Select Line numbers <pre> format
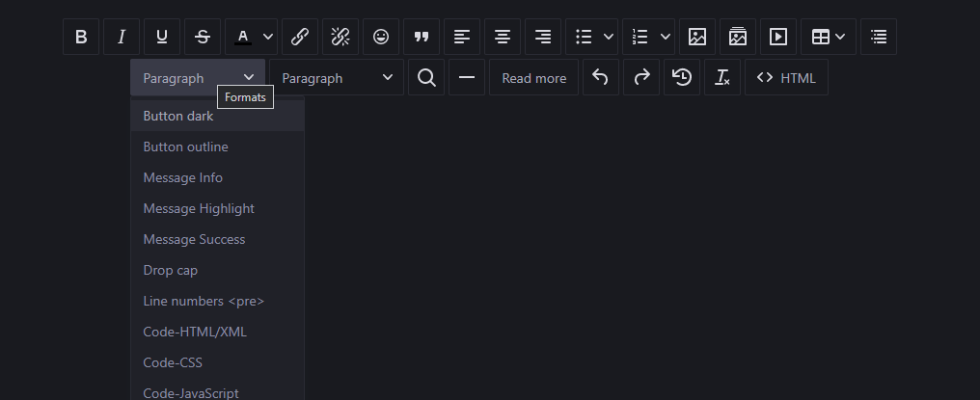 (x=217, y=302)
